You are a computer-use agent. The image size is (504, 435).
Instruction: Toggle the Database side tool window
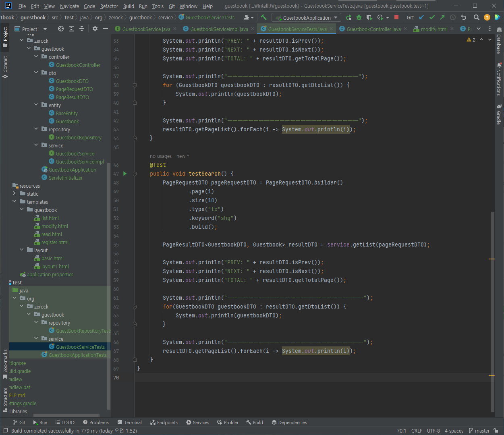click(499, 41)
